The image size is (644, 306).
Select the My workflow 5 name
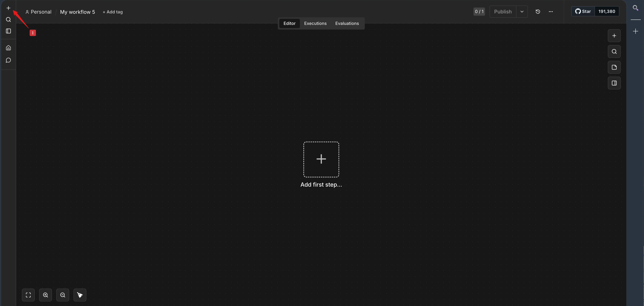click(x=78, y=12)
